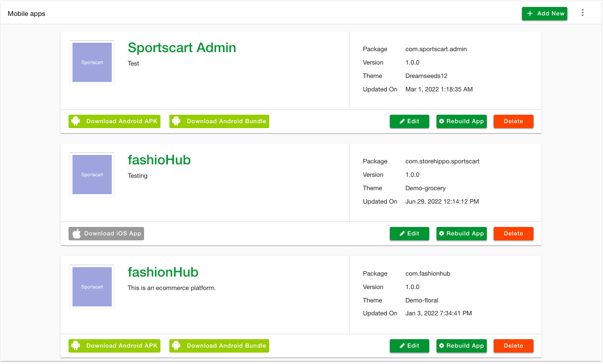Rebuild the fashionHub app
The width and height of the screenshot is (603, 364).
[461, 346]
